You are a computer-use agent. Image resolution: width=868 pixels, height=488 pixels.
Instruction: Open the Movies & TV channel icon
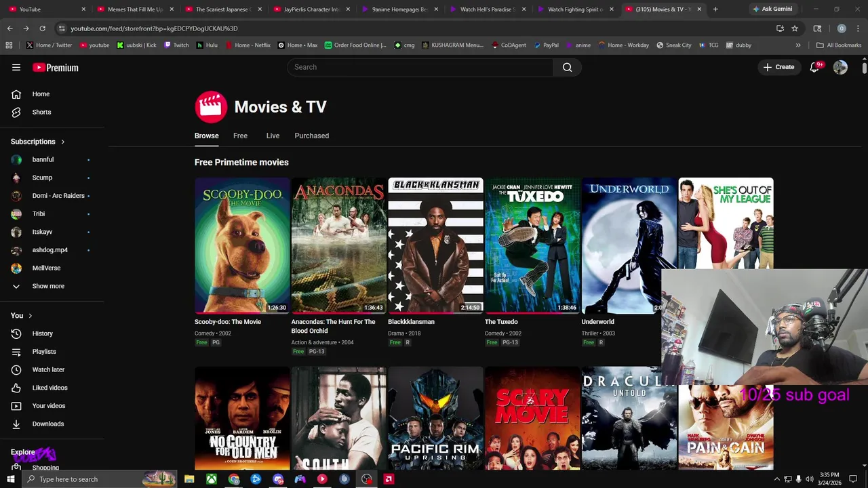click(x=211, y=107)
